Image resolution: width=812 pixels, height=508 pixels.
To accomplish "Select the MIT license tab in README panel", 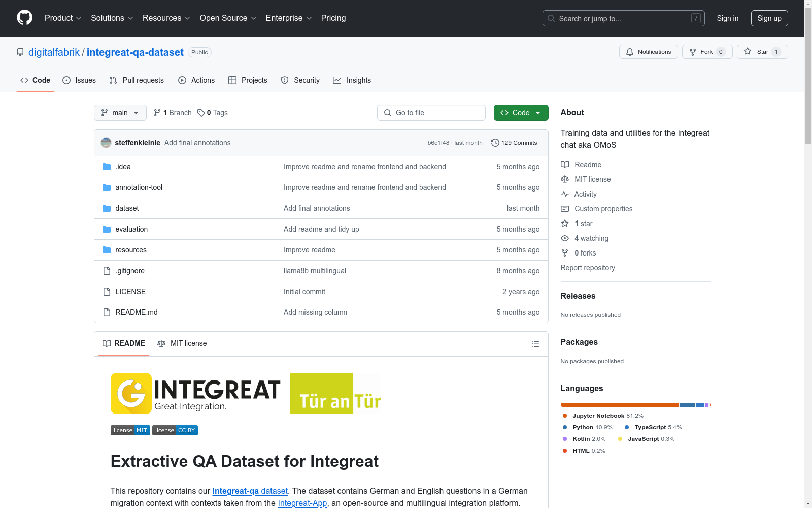I will 182,343.
